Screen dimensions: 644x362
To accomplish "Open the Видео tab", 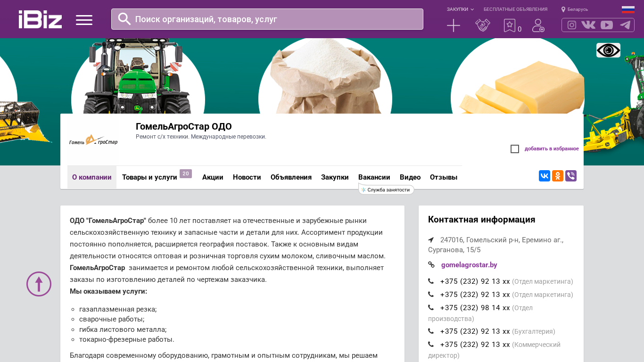I will point(410,177).
